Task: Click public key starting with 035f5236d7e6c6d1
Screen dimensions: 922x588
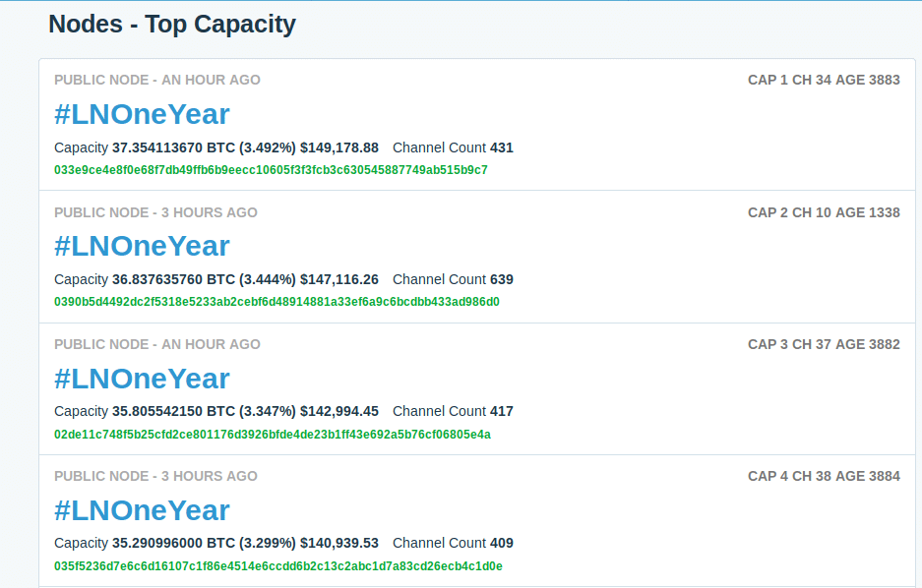Action: [278, 566]
